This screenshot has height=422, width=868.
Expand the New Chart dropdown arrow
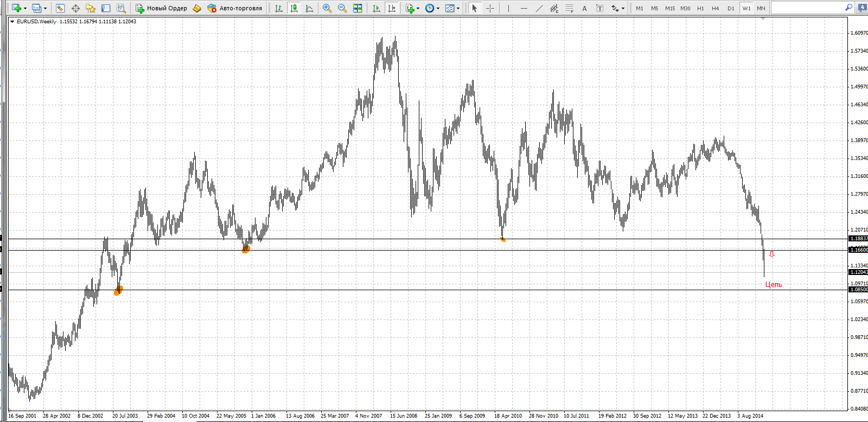tap(25, 8)
